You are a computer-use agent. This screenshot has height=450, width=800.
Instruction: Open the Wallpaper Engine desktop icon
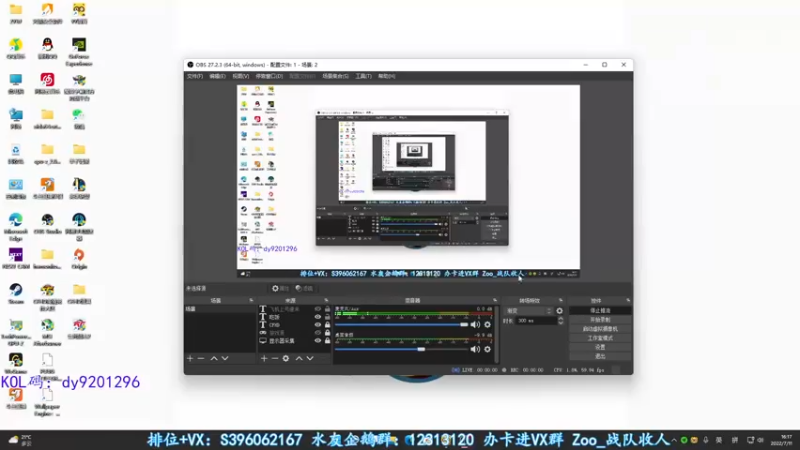click(x=47, y=403)
